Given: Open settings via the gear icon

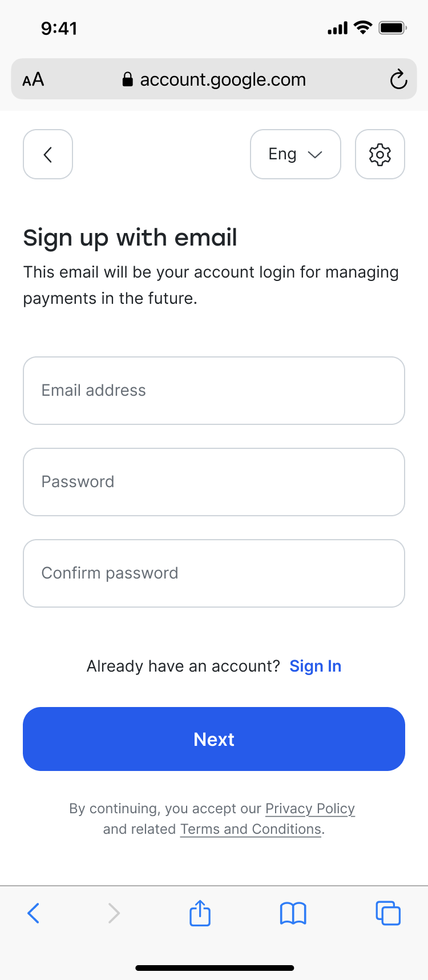Looking at the screenshot, I should tap(380, 154).
